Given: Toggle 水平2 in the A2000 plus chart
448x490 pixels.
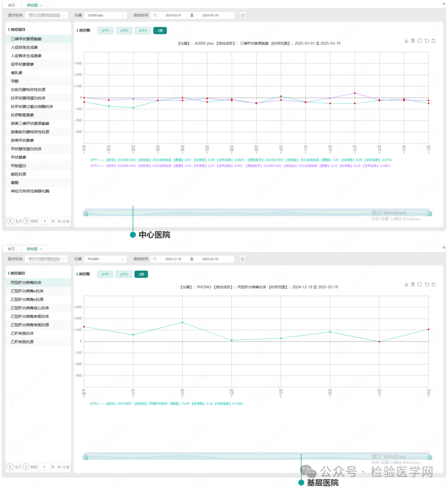Looking at the screenshot, I should pos(124,31).
